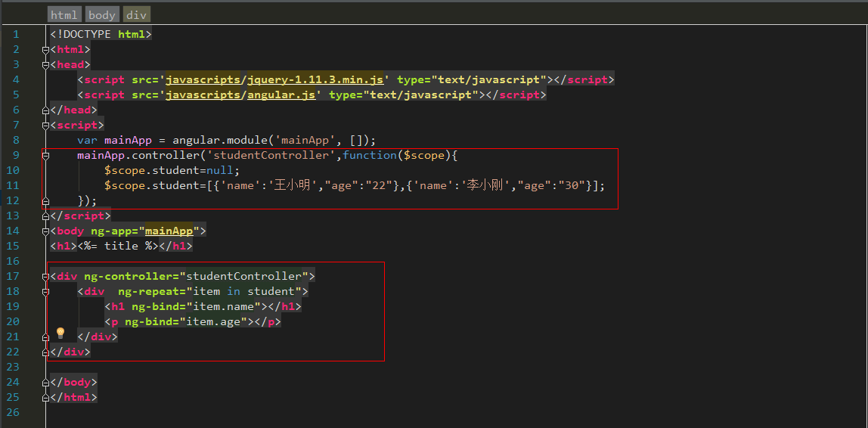This screenshot has height=428, width=868.
Task: Click closing </html> tag on line 25
Action: point(73,397)
